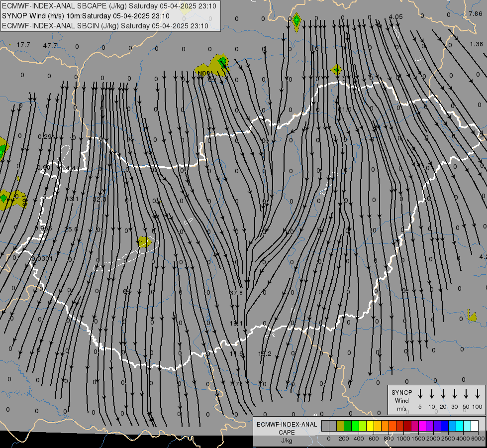Click the map value 32.3
The width and height of the screenshot is (487, 448).
coord(99,199)
